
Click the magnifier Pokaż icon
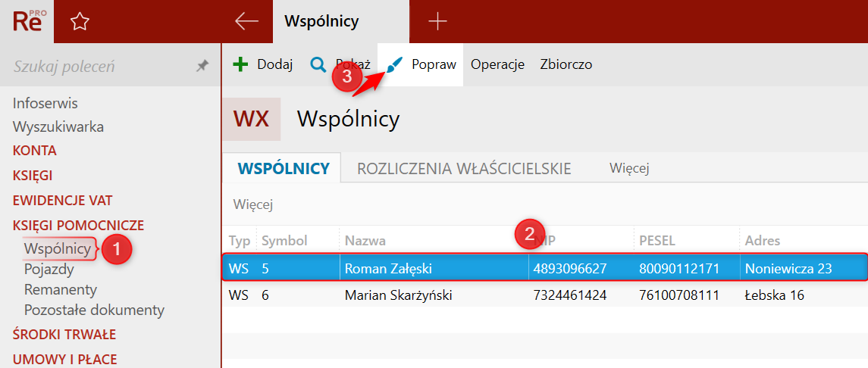click(318, 64)
